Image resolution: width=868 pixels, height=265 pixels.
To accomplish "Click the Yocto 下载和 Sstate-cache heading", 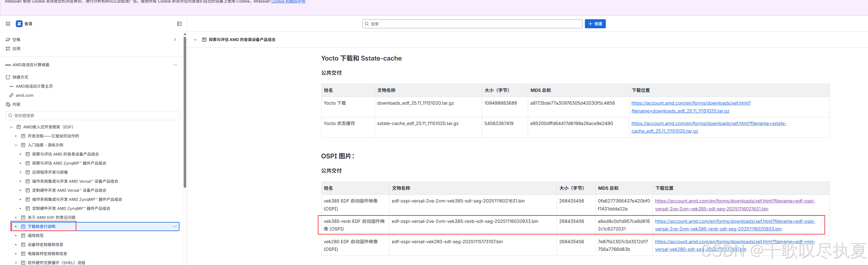I will click(x=361, y=58).
